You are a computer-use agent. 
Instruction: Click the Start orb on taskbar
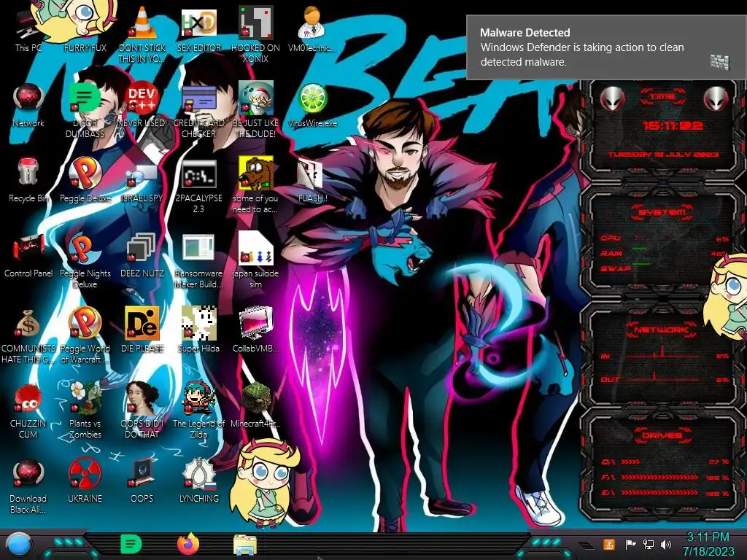point(19,545)
